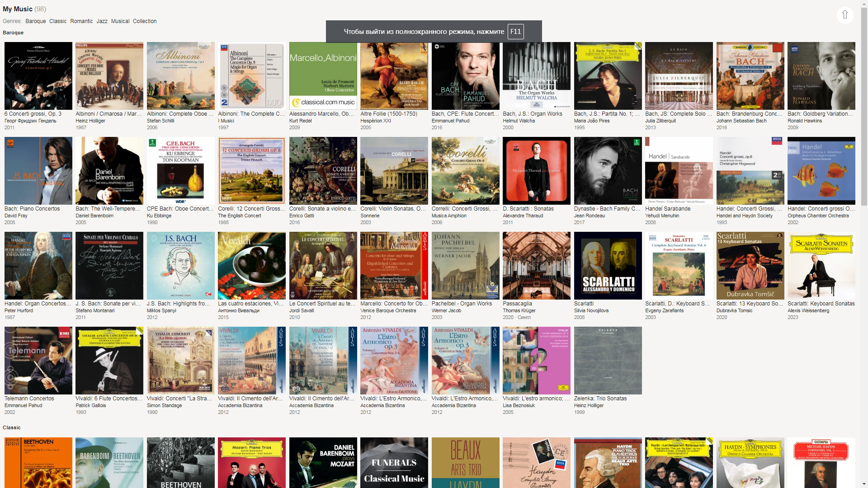The image size is (868, 488).
Task: Open the 6 Concerti grossi, Op. 3 album cover
Action: click(x=38, y=76)
